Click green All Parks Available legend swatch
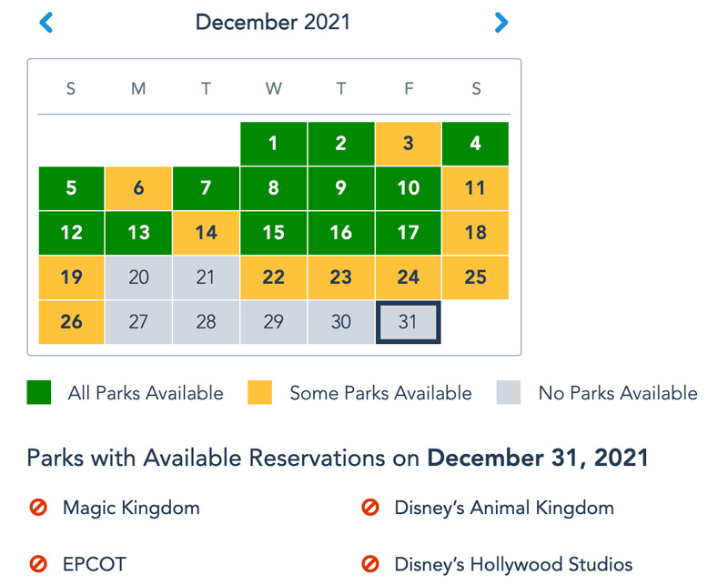728x585 pixels. (x=39, y=392)
